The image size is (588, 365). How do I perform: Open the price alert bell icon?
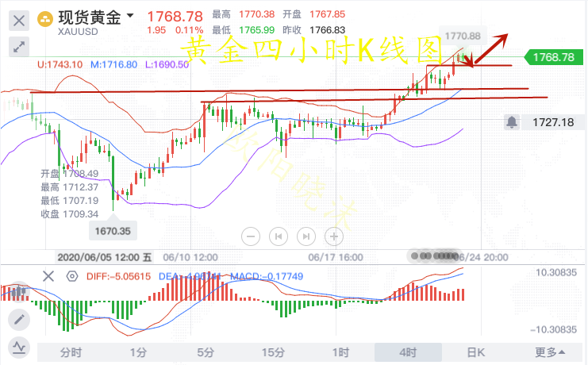click(x=512, y=122)
